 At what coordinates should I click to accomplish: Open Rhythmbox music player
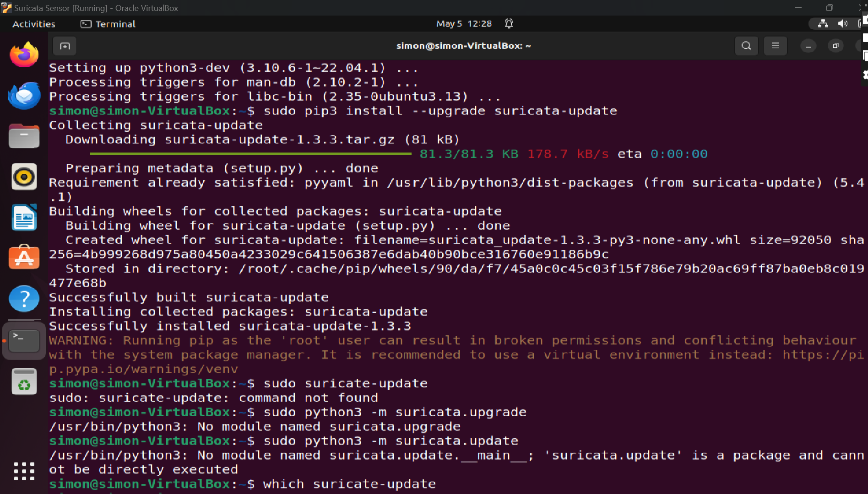tap(24, 177)
